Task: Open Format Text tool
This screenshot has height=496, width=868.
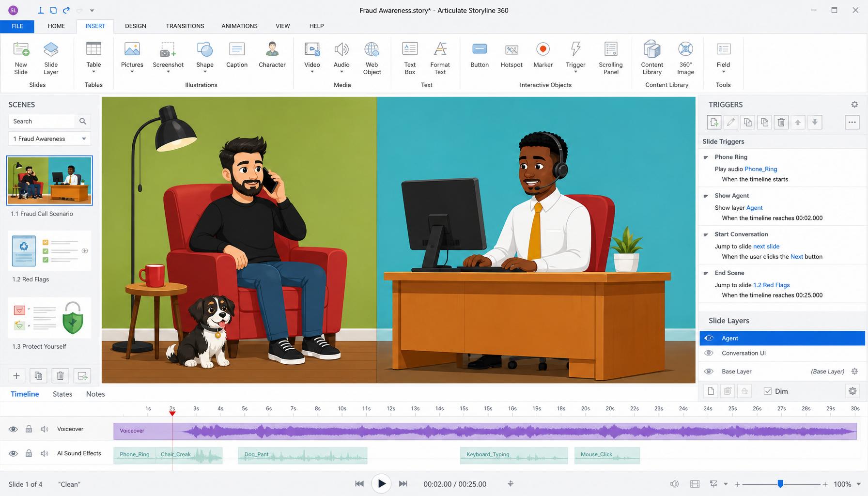Action: (440, 58)
